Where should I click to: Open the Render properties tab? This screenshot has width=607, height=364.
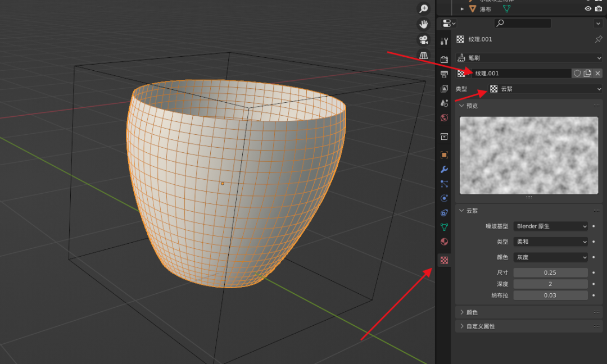click(x=444, y=59)
